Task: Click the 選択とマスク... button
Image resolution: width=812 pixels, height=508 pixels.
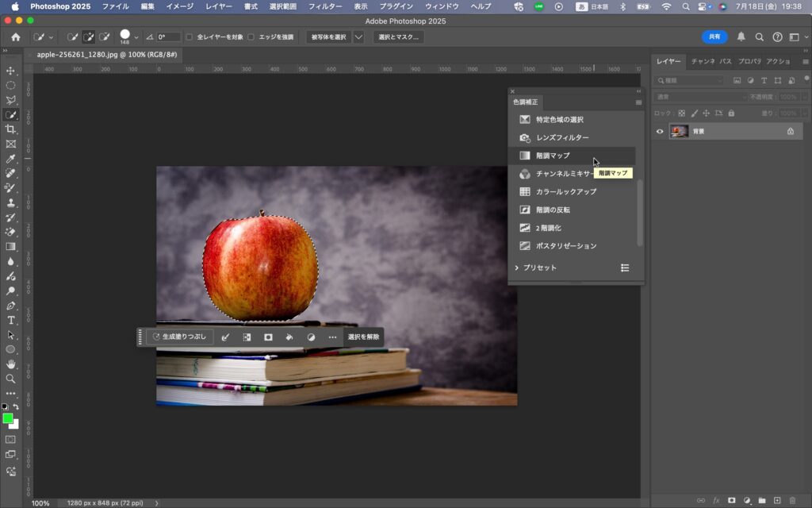Action: pos(398,37)
